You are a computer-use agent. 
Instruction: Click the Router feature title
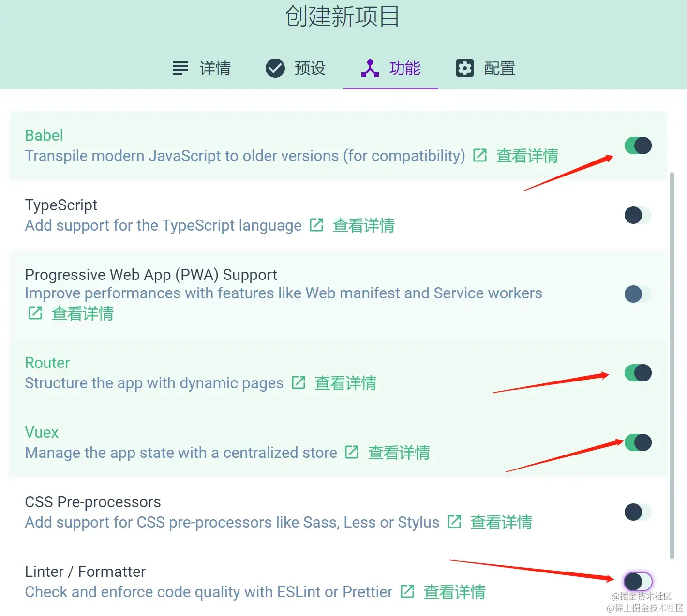pos(47,363)
